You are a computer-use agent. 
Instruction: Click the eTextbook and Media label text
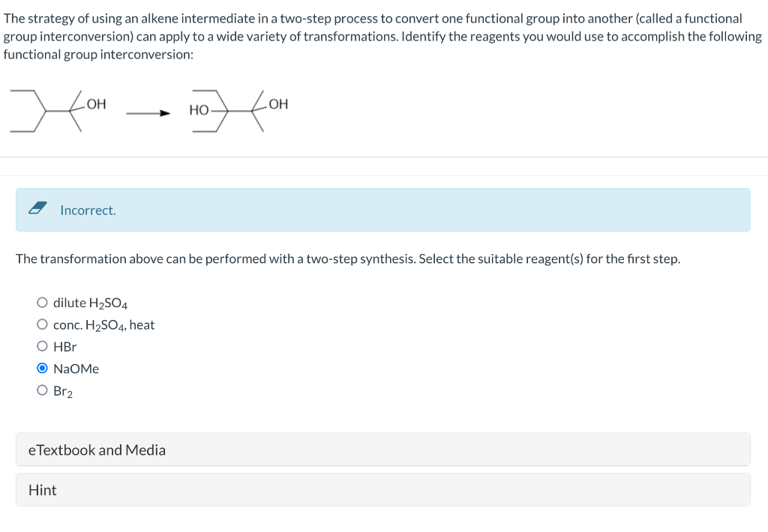pyautogui.click(x=97, y=450)
